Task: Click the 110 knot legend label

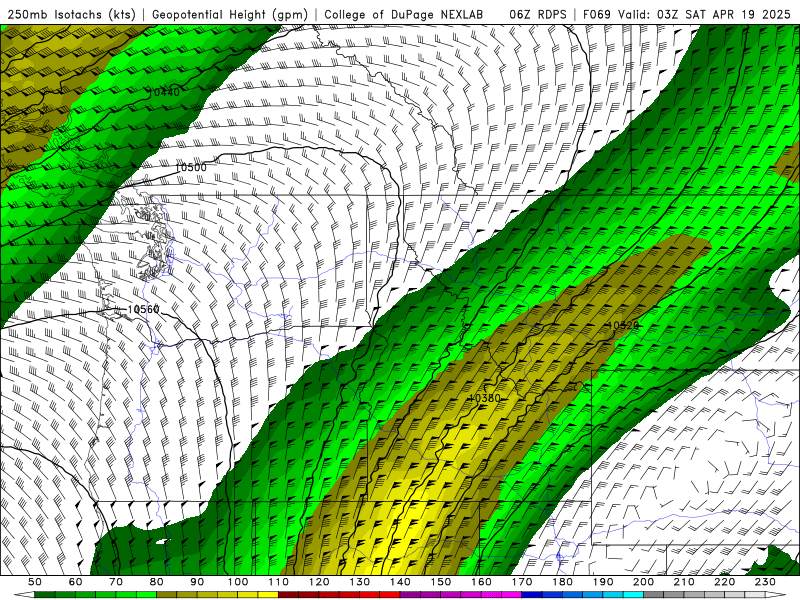Action: [278, 582]
